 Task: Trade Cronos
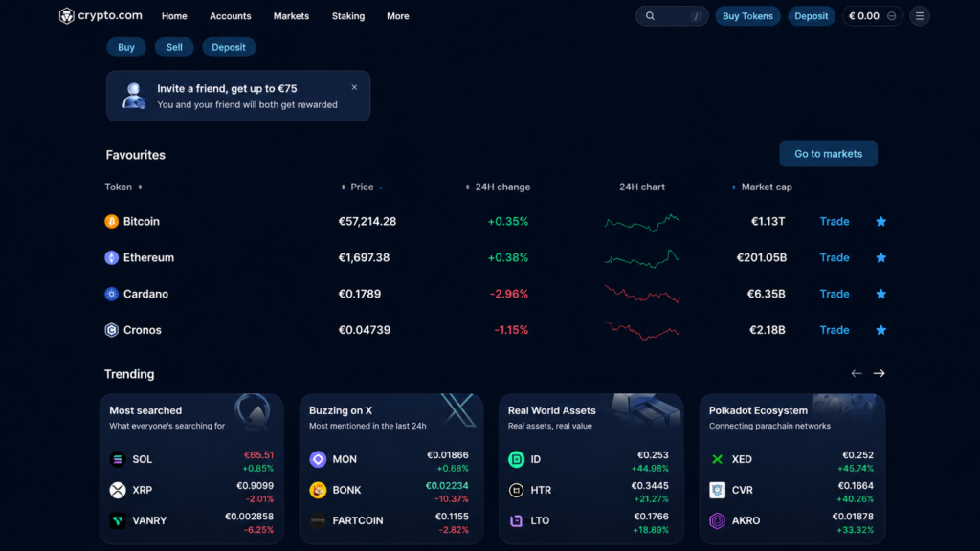point(835,330)
